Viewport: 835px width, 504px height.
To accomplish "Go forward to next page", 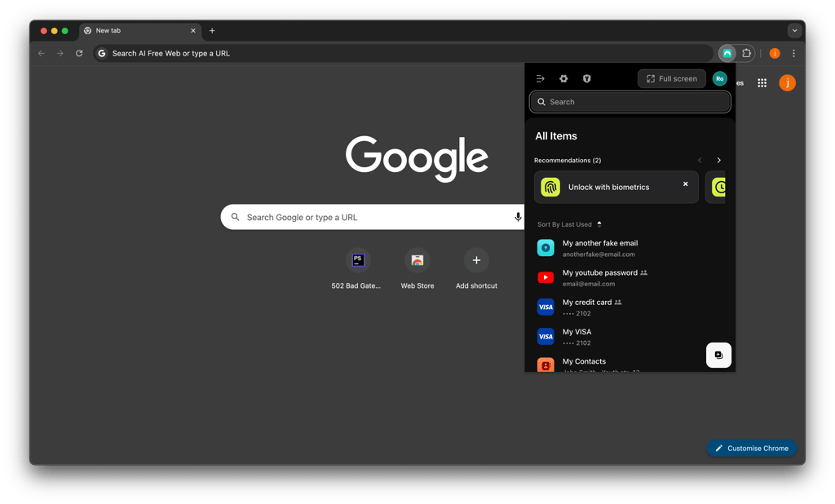I will pos(60,53).
